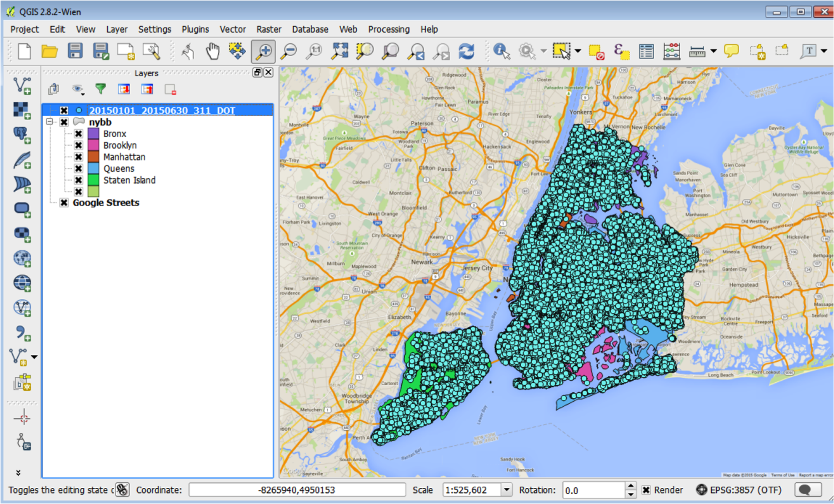Open the attribute table icon
This screenshot has height=504, width=834.
(x=646, y=51)
